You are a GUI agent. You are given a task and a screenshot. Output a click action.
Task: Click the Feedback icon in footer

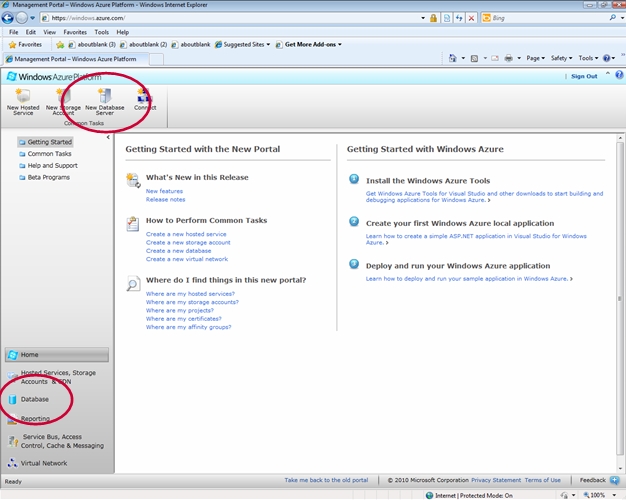615,480
